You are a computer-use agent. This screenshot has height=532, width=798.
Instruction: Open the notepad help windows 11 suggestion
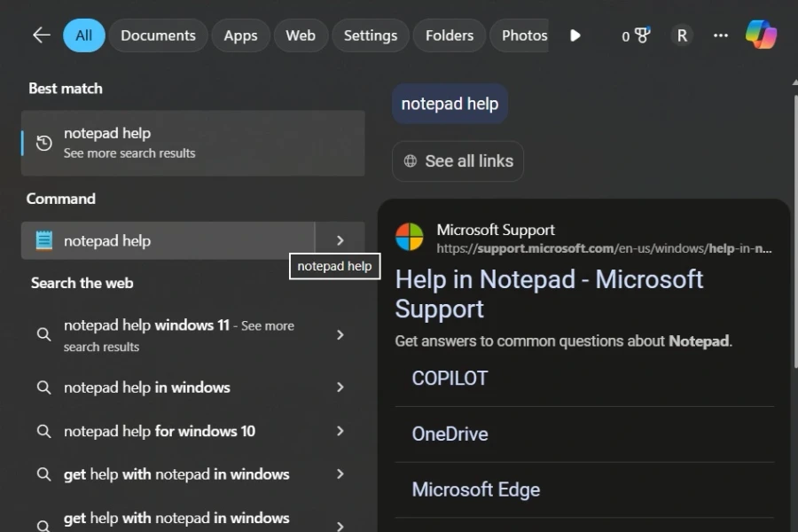coord(179,335)
